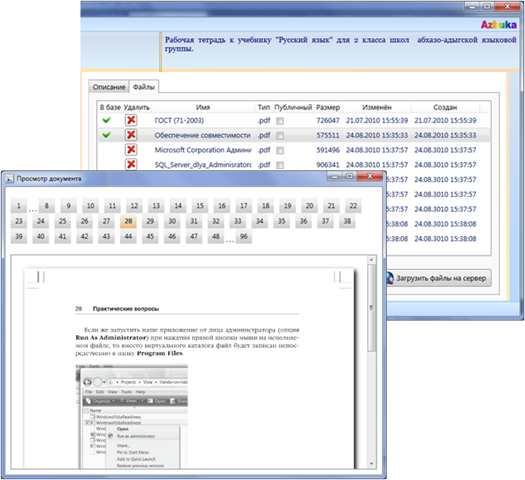Click the Просмотр документа window title icon
The image size is (525, 480).
(x=9, y=179)
